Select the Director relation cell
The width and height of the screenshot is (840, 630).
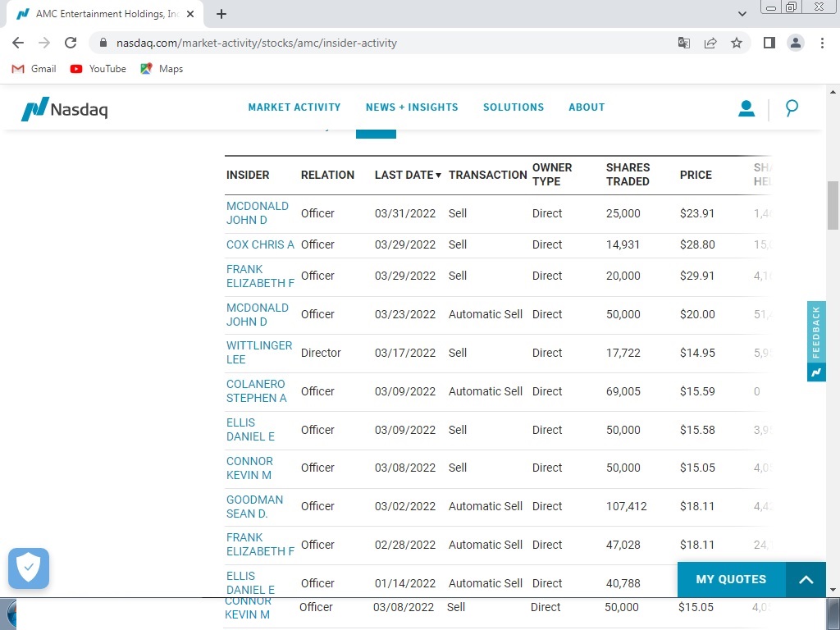point(321,353)
